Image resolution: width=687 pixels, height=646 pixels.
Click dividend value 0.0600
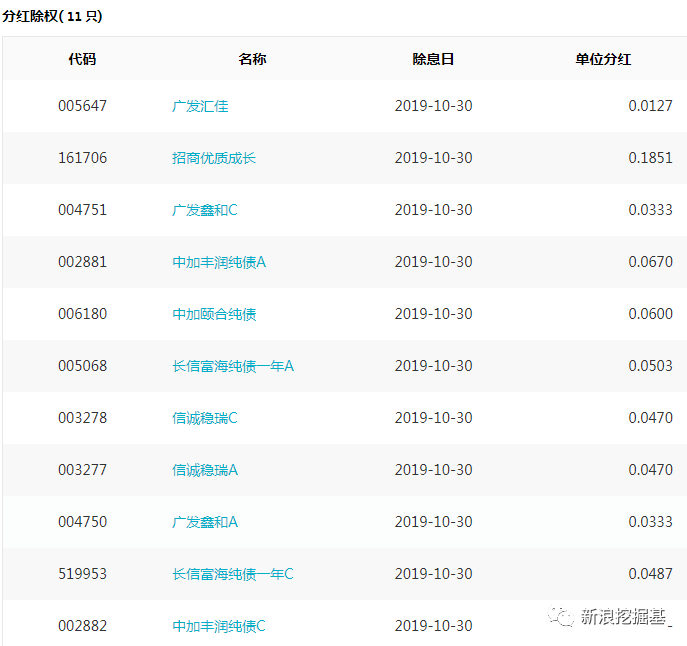[651, 314]
